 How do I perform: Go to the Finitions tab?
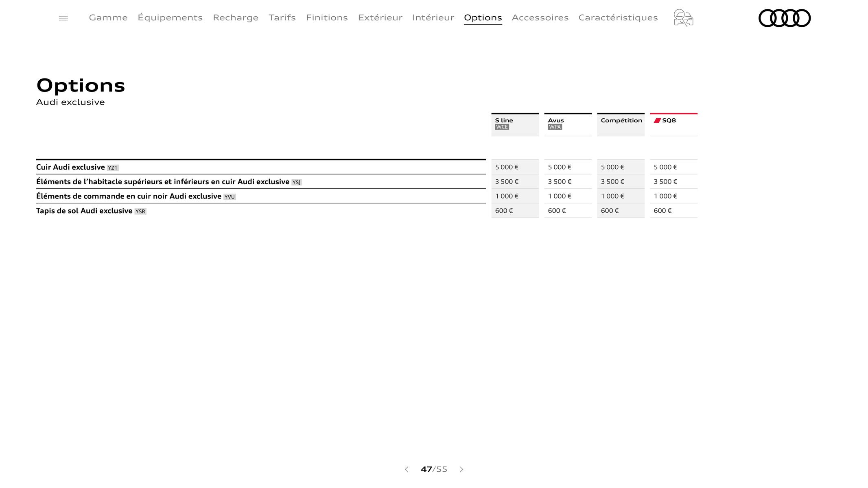[327, 17]
